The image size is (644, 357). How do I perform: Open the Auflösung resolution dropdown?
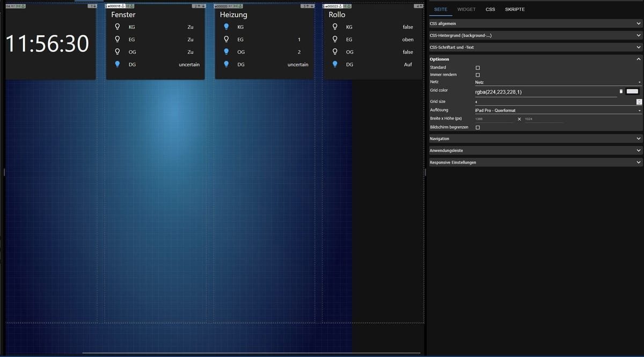coord(558,110)
